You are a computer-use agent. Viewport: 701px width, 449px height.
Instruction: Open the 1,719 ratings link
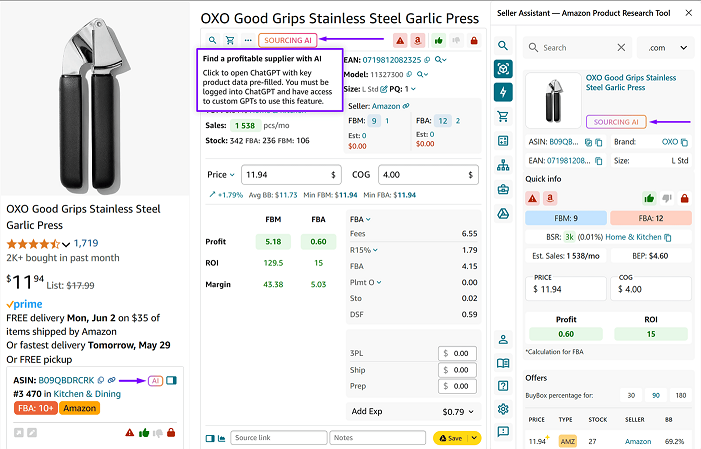[x=86, y=243]
